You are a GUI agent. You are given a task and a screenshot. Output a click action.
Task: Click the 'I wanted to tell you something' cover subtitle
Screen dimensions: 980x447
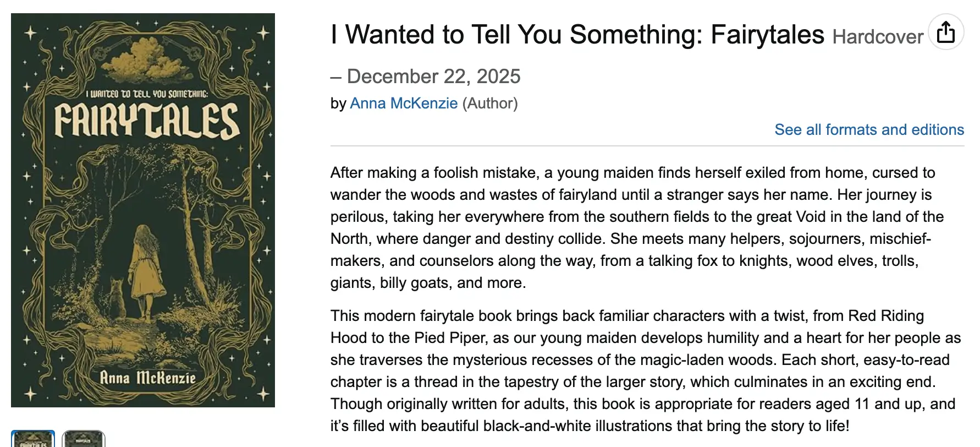[147, 94]
